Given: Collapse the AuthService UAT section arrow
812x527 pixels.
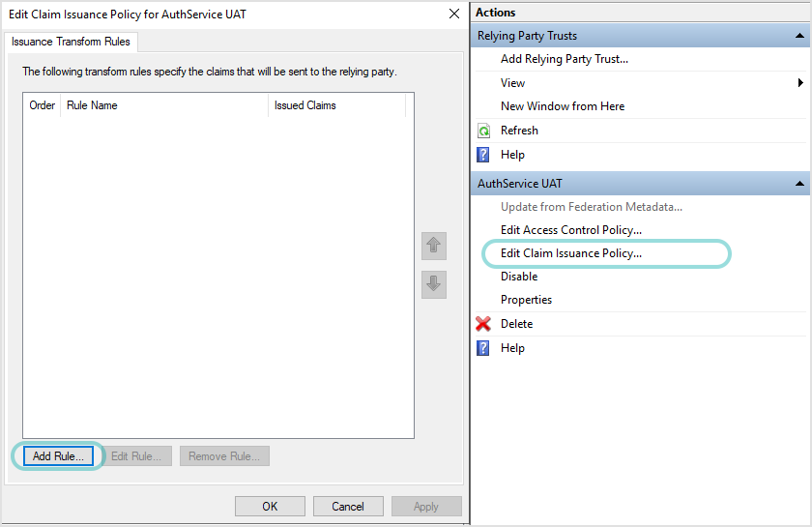Looking at the screenshot, I should point(799,184).
